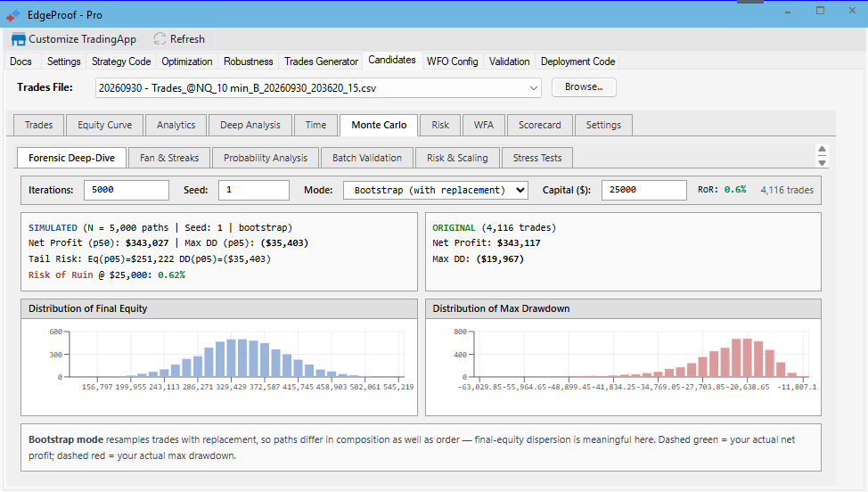Open the Analytics tab
This screenshot has width=868, height=492.
tap(176, 125)
